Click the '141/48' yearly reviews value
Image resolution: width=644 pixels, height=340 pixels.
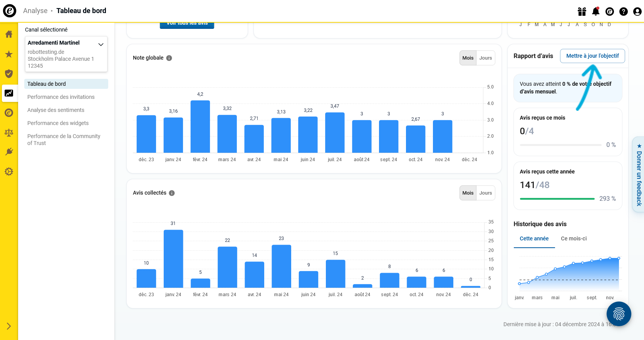tap(535, 185)
